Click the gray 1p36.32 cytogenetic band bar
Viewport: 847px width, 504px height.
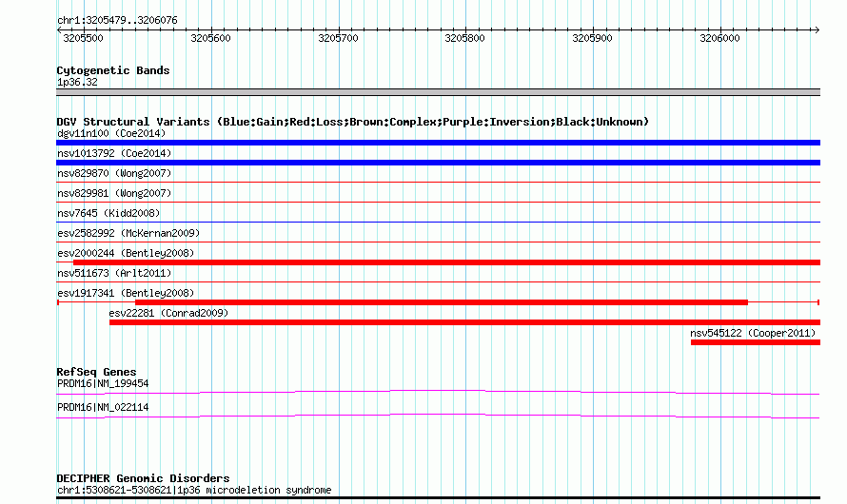click(438, 92)
